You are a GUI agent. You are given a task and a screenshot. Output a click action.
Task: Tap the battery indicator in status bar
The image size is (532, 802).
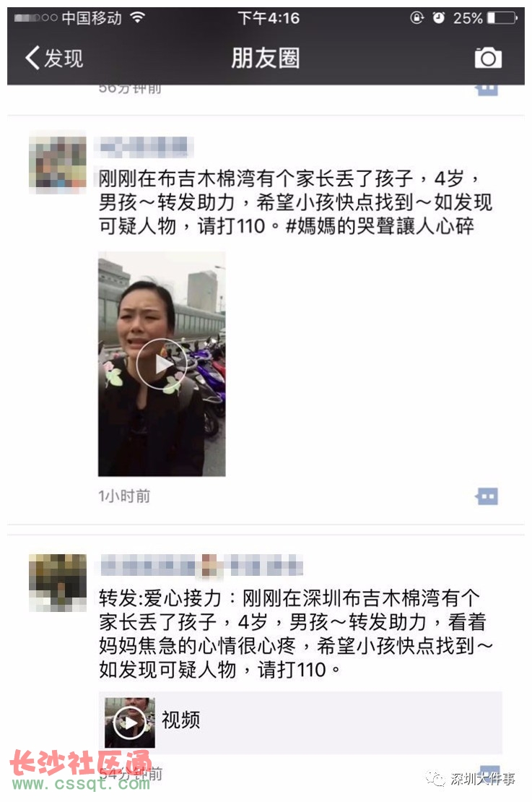tap(502, 18)
